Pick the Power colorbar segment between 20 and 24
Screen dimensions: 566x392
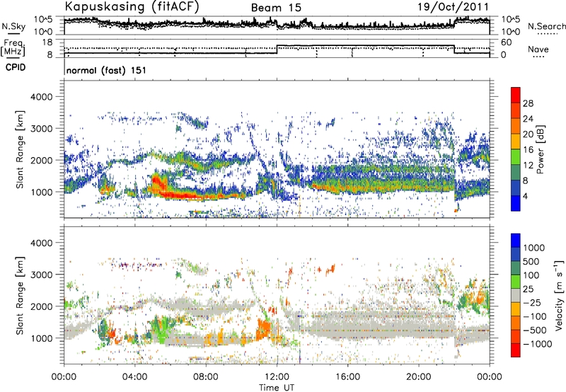[x=516, y=127]
